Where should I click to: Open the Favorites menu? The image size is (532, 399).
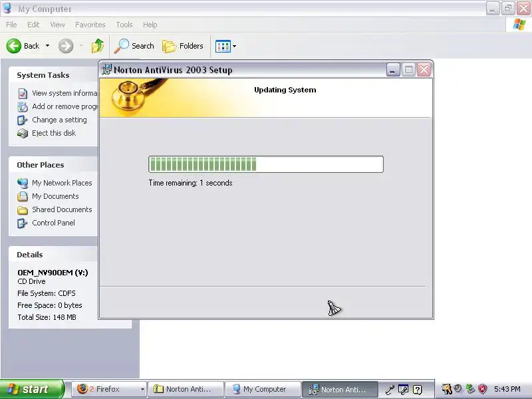[90, 25]
